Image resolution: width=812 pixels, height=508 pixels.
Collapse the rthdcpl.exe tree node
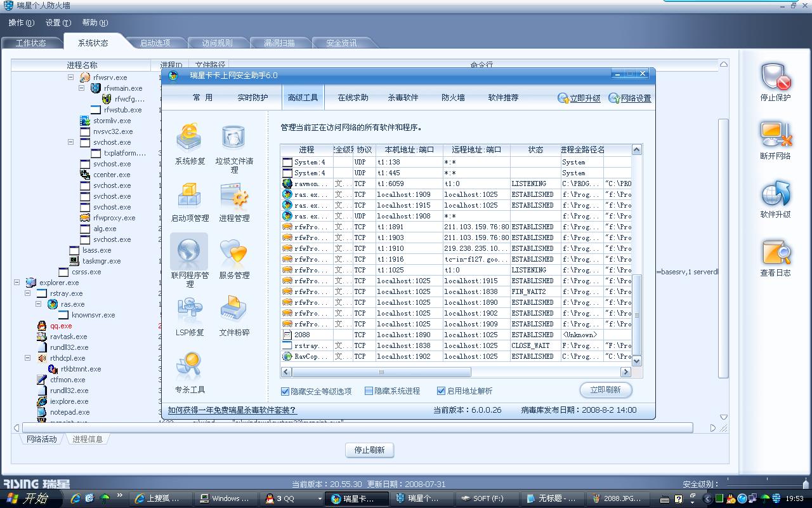pos(28,358)
